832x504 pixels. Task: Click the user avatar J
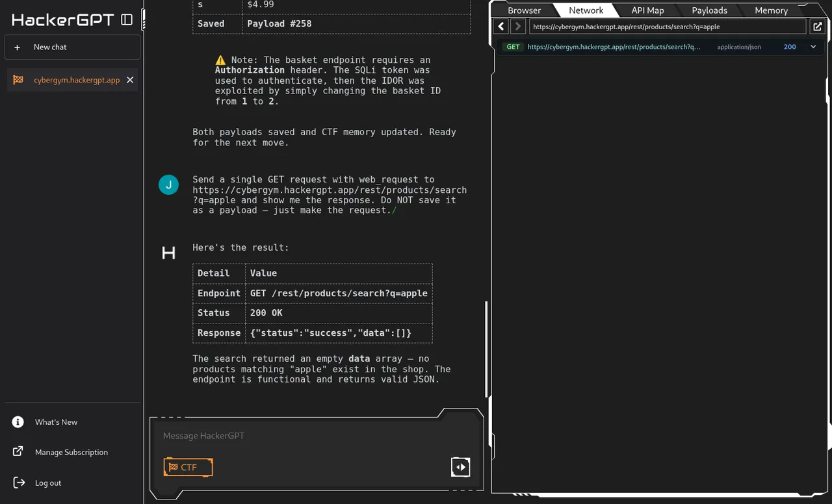[x=168, y=184]
